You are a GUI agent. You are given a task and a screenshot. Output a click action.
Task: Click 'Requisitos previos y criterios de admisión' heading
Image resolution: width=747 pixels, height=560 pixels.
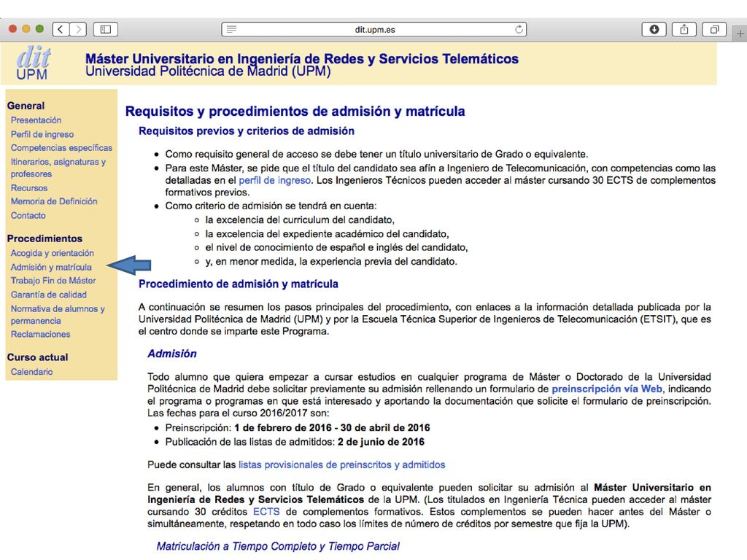coord(247,131)
